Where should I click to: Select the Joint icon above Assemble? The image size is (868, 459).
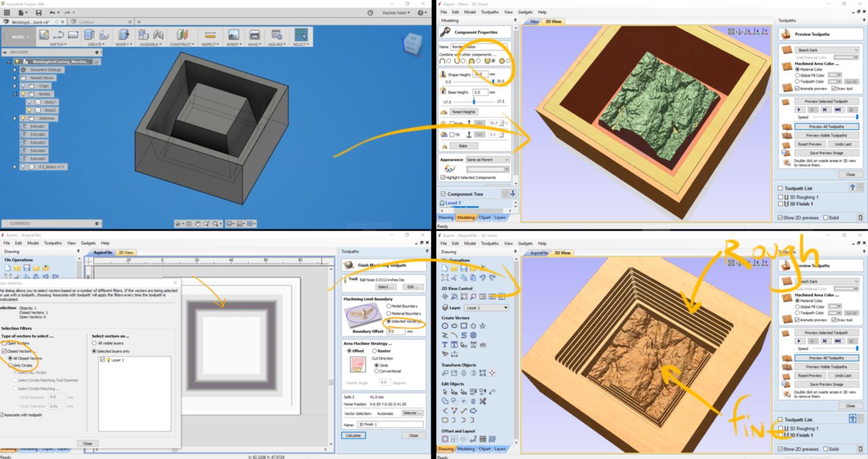pyautogui.click(x=159, y=35)
